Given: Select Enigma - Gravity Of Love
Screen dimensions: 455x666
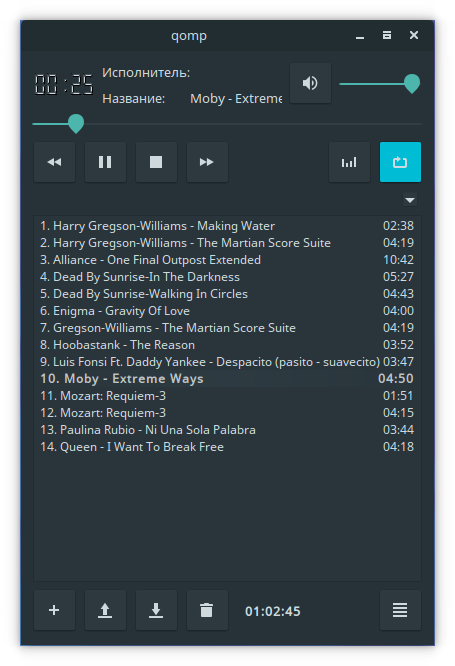Looking at the screenshot, I should pos(227,310).
